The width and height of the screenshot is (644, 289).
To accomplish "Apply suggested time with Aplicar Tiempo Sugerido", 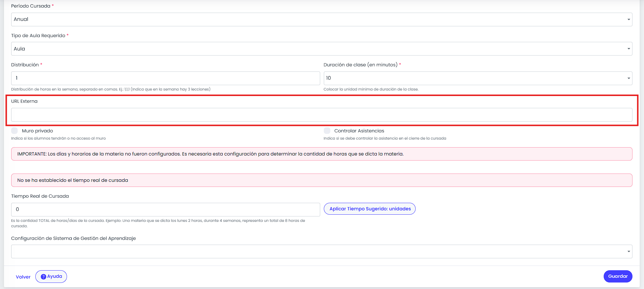I will pos(370,209).
